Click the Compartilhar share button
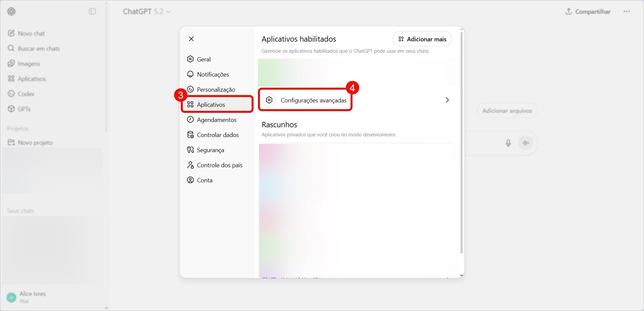Screen dimensions: 644x311 pyautogui.click(x=588, y=12)
